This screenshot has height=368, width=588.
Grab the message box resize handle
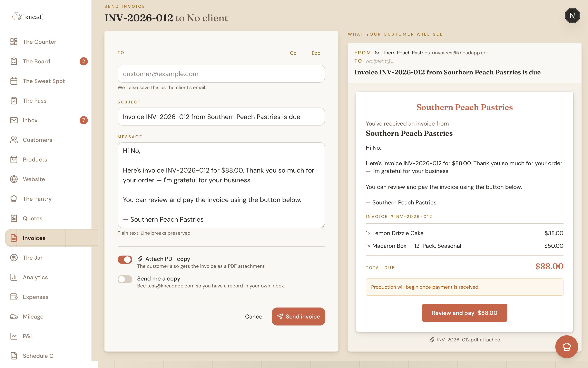pyautogui.click(x=323, y=226)
